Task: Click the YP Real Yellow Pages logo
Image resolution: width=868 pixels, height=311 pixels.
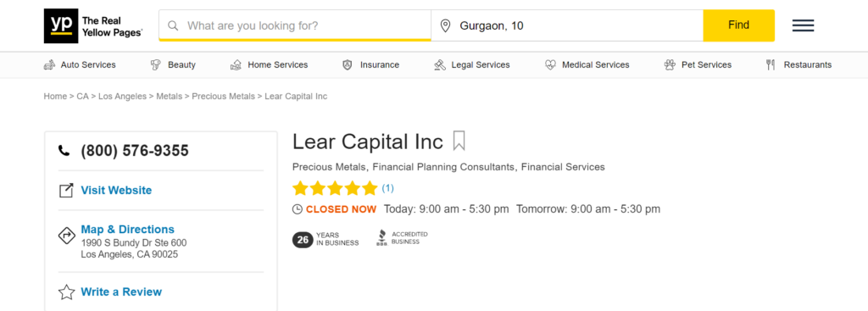Action: (93, 25)
